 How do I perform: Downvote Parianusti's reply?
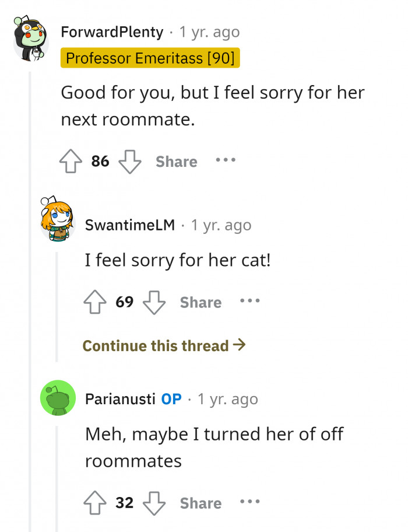[153, 503]
